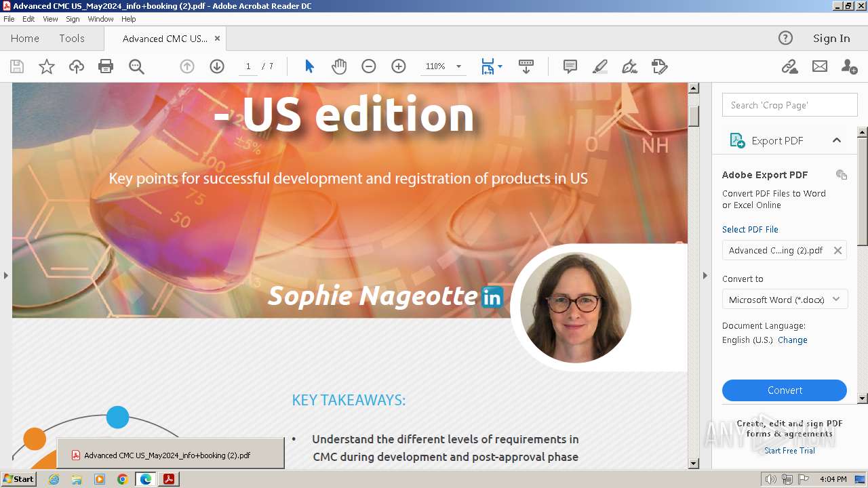Click Select PDF File link

[x=750, y=229]
